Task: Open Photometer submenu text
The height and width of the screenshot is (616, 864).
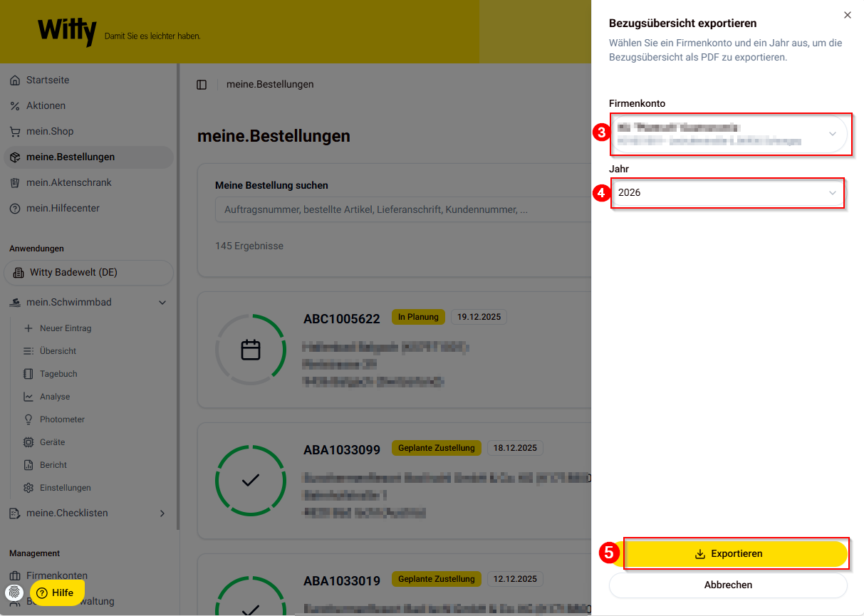Action: coord(62,419)
